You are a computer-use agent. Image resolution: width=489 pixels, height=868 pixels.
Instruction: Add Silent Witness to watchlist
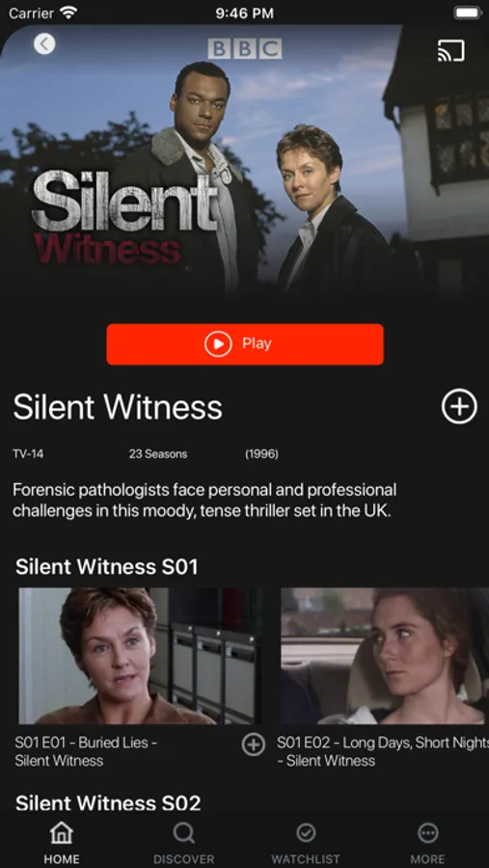(x=459, y=406)
